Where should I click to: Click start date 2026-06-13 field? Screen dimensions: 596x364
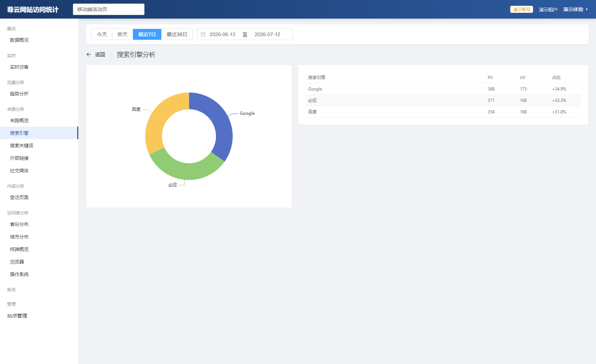[222, 34]
